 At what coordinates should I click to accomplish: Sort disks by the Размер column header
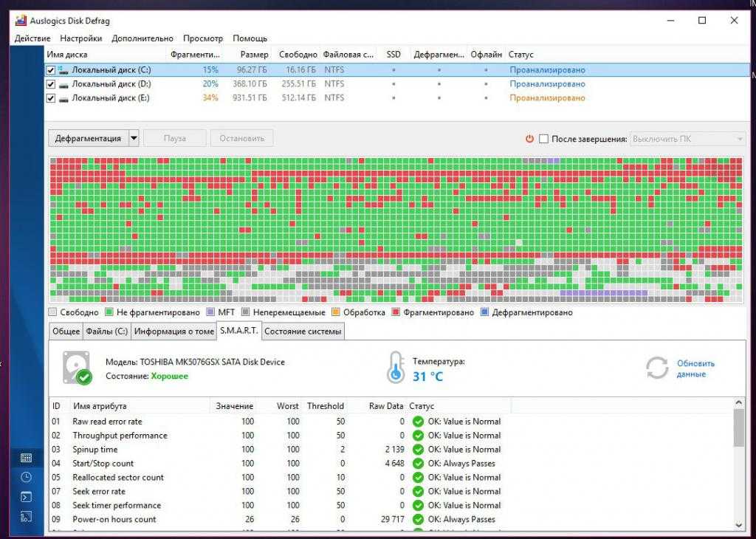[247, 55]
